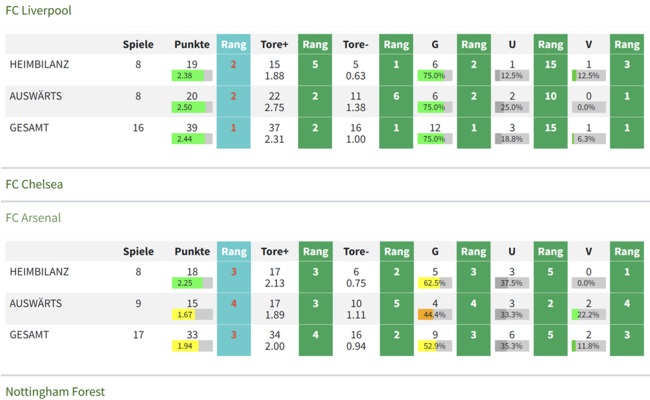This screenshot has width=650, height=400.
Task: Click Liverpool's 18.8% total draws bar
Action: 511,139
